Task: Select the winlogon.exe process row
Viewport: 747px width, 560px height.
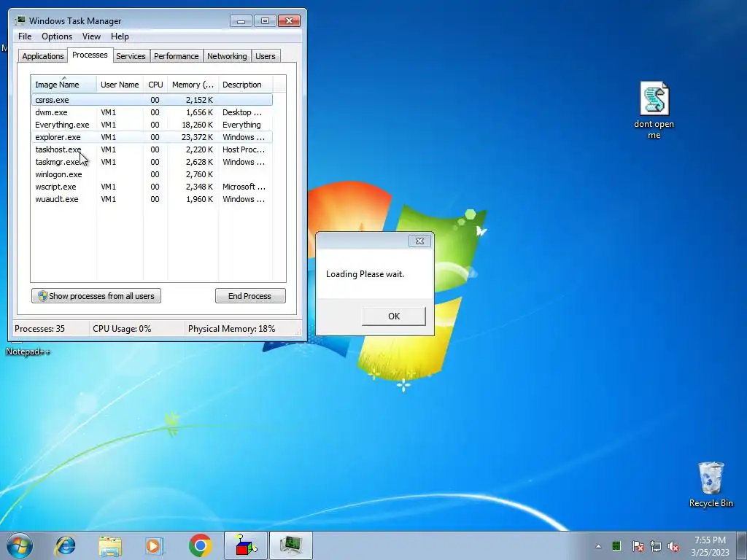Action: [152, 174]
